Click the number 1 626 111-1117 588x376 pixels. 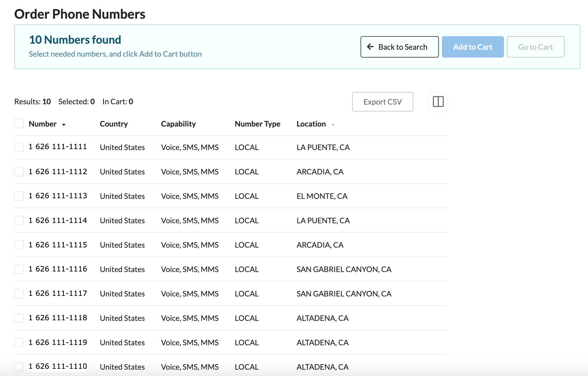tap(58, 293)
